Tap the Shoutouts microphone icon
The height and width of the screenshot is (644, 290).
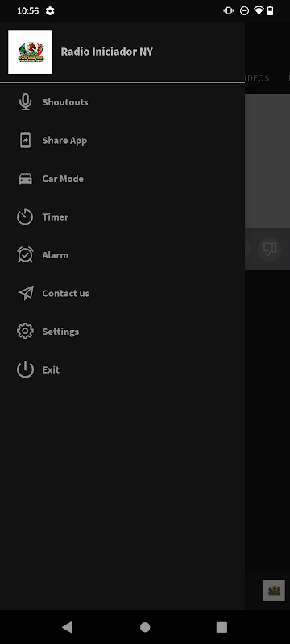coord(26,102)
